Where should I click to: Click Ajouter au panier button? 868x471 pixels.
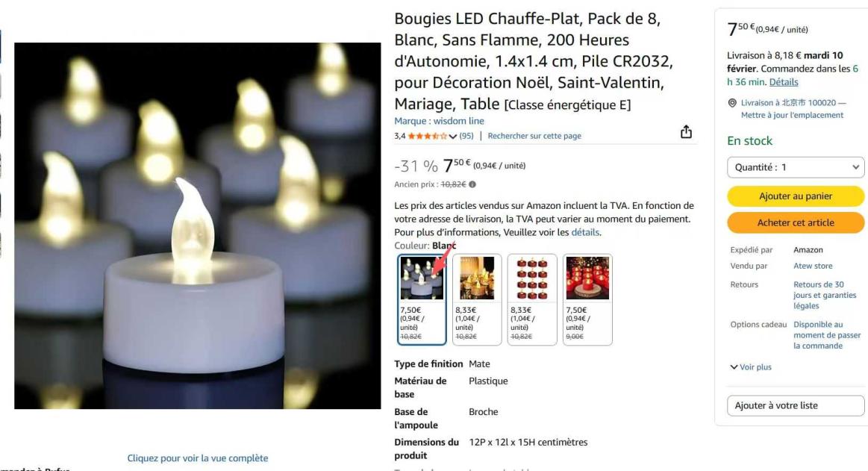(796, 196)
